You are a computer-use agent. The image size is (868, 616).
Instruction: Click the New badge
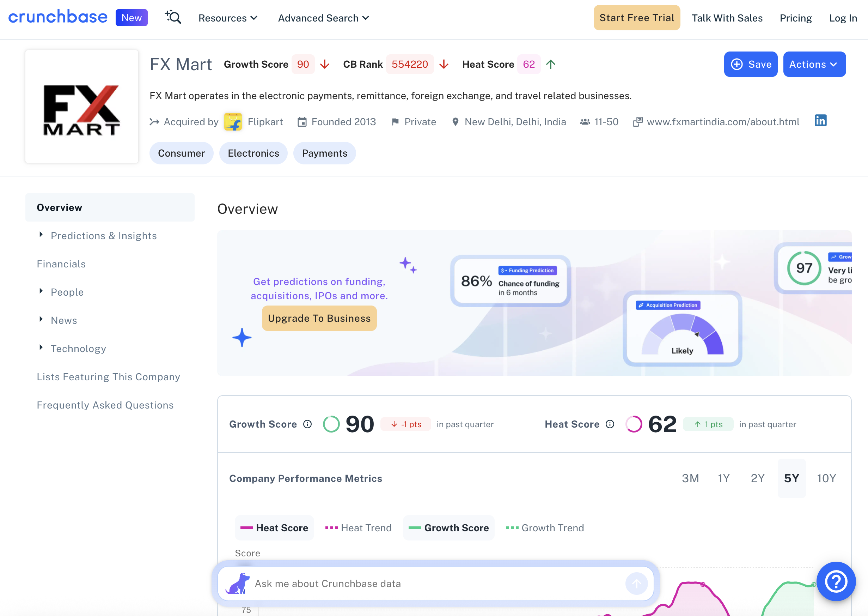131,17
